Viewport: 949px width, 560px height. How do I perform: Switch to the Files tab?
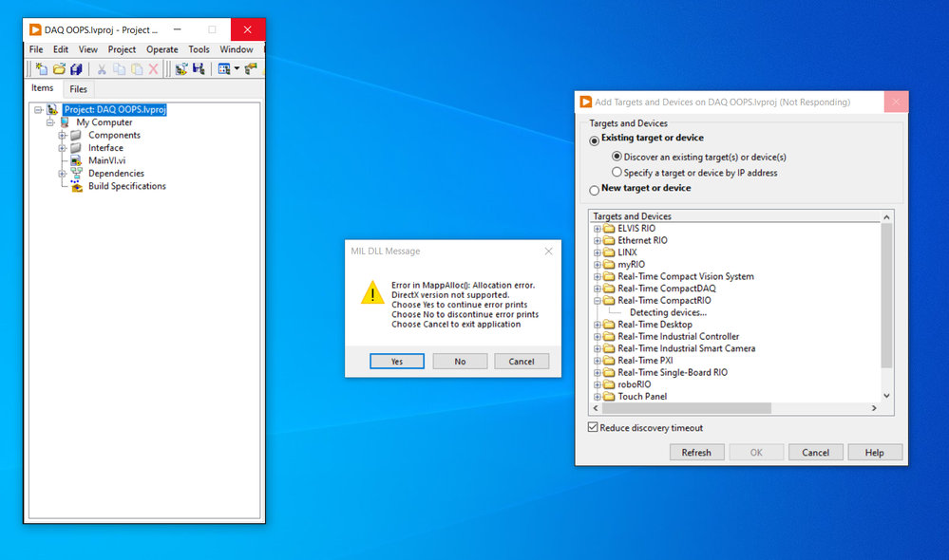[78, 89]
